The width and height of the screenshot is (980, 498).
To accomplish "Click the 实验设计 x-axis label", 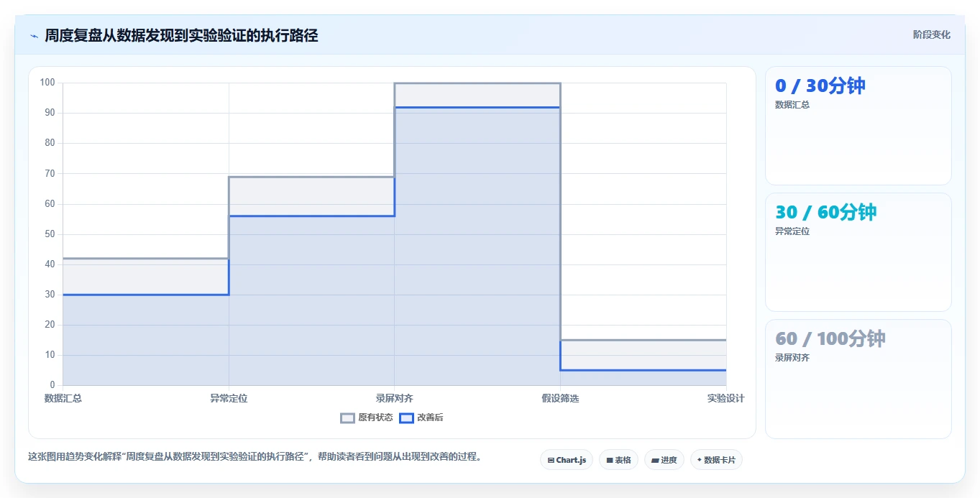I will 725,398.
